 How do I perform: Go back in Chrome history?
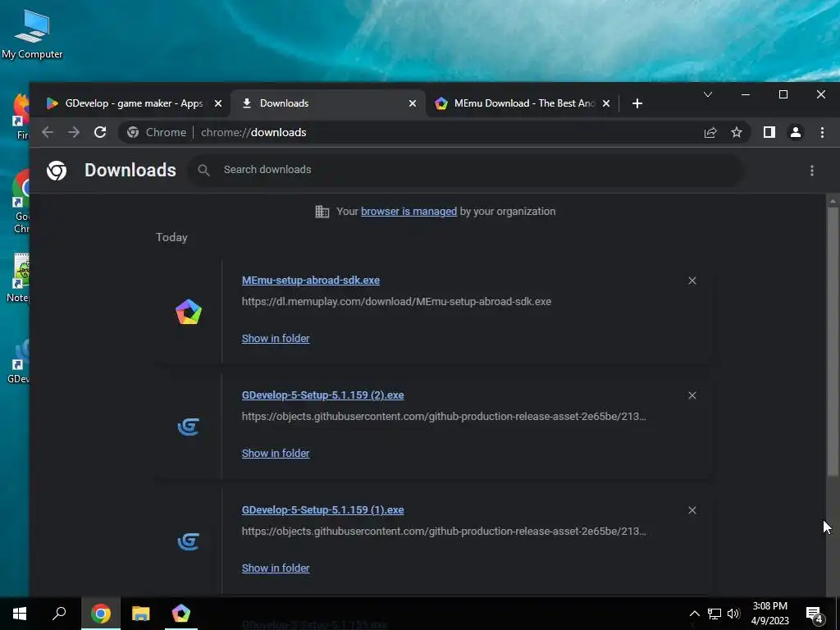click(x=48, y=132)
